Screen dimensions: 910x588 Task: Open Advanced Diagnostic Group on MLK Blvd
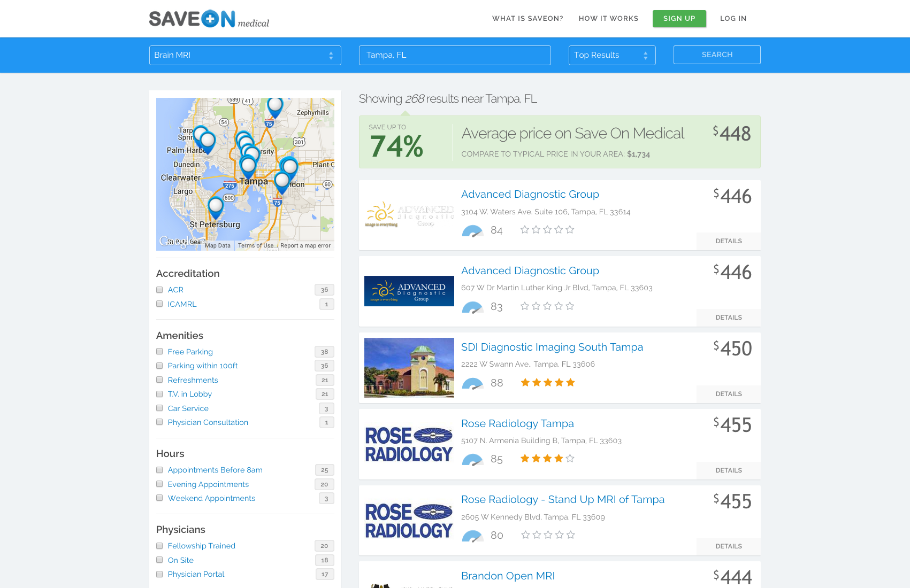coord(530,270)
